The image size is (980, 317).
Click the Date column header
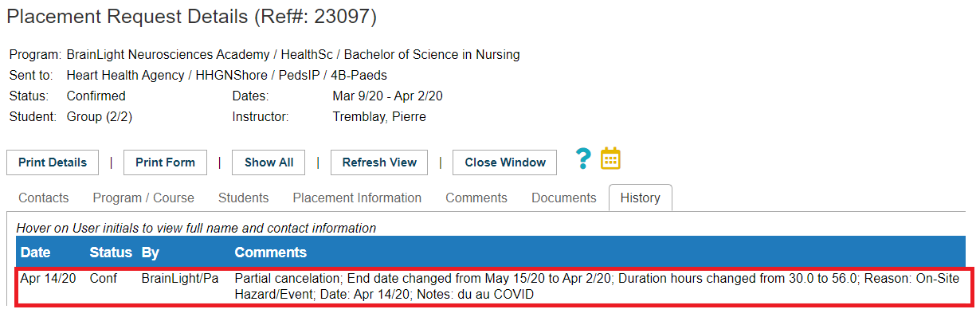[36, 252]
